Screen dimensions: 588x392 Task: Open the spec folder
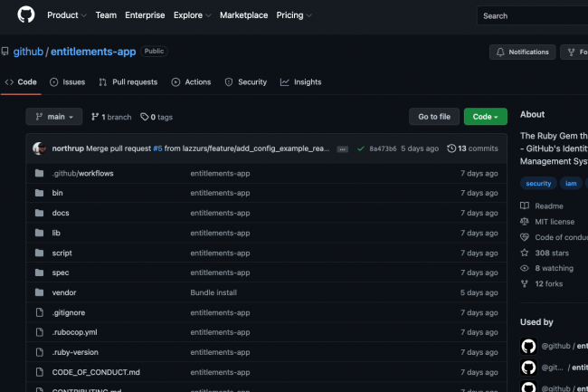[x=61, y=272]
